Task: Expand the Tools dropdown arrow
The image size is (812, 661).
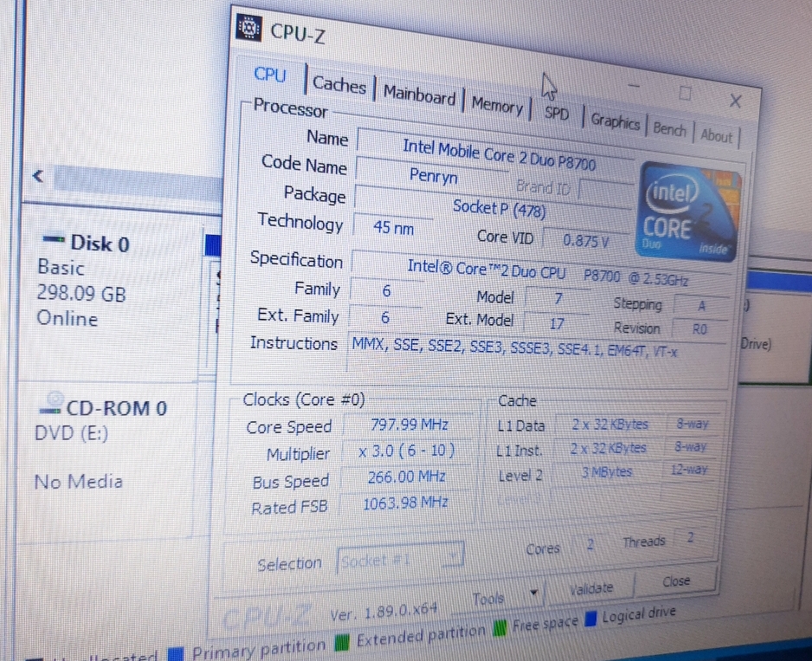Action: coord(534,593)
